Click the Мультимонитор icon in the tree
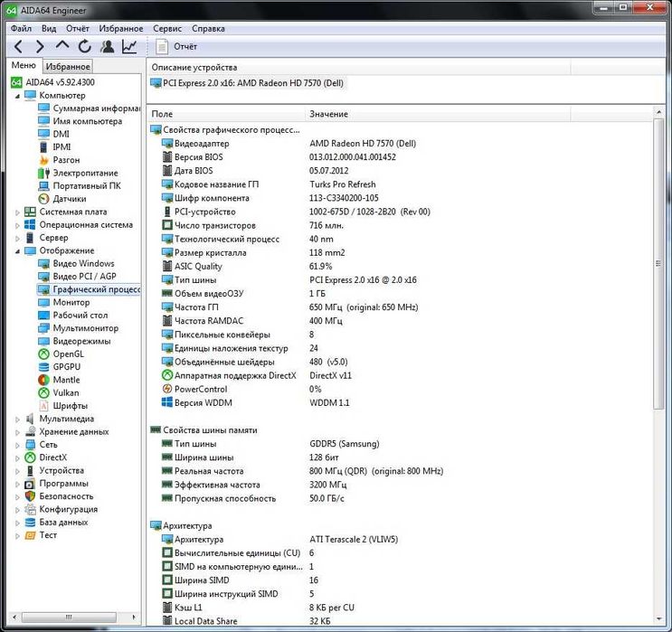Screen dimensions: 672x632 [43, 328]
